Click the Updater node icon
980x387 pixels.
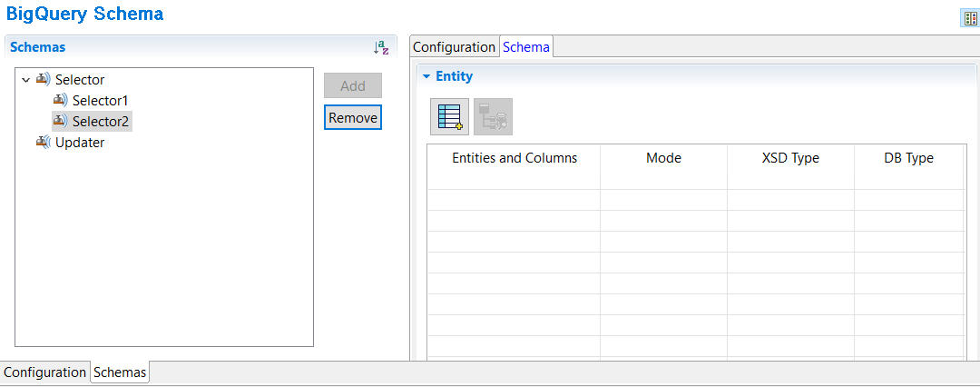click(x=44, y=142)
